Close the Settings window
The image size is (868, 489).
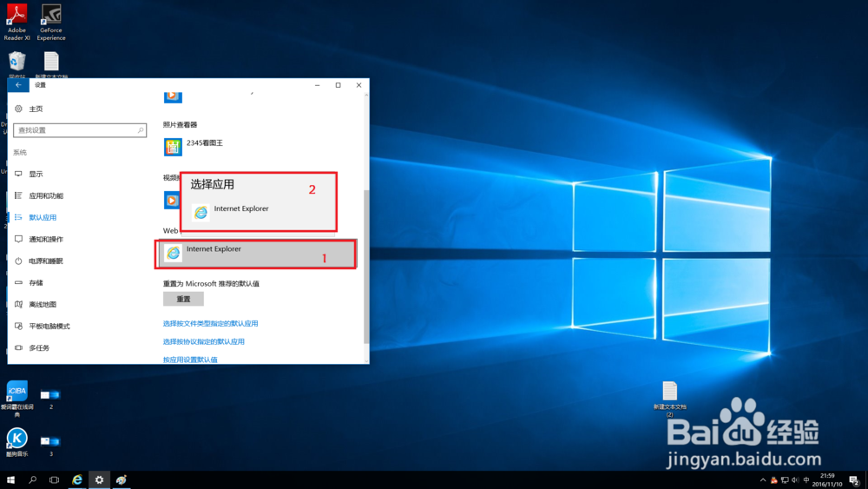358,85
